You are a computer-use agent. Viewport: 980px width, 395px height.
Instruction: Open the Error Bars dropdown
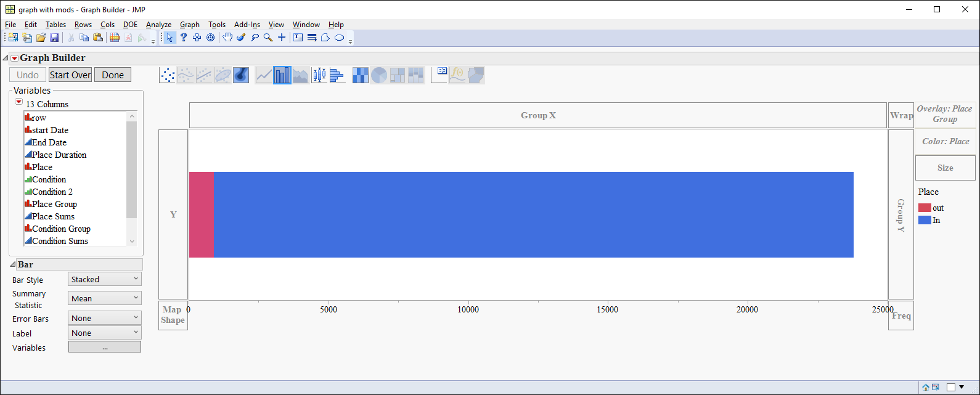point(105,318)
